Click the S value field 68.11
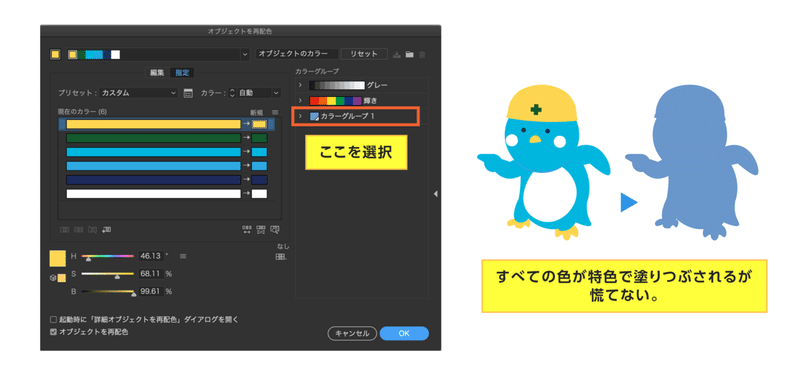 click(150, 274)
